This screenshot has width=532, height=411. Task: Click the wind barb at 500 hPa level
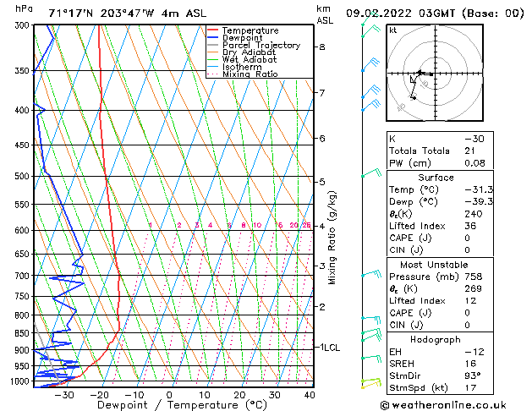pos(371,173)
